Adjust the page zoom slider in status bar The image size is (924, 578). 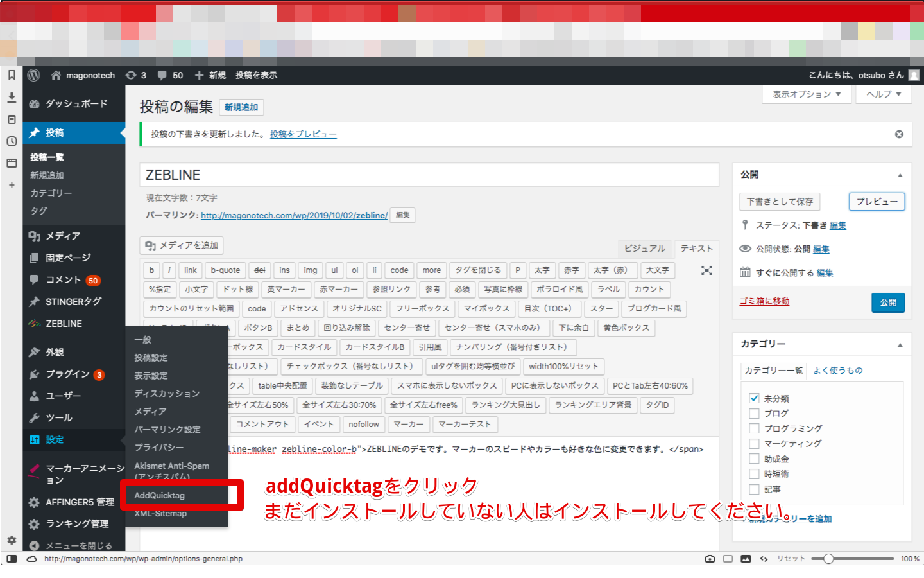pyautogui.click(x=828, y=559)
